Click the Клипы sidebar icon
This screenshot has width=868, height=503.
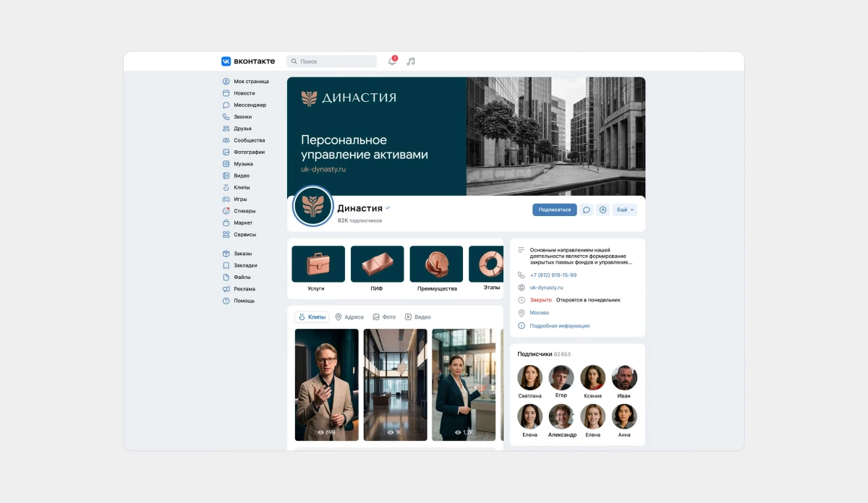point(226,187)
